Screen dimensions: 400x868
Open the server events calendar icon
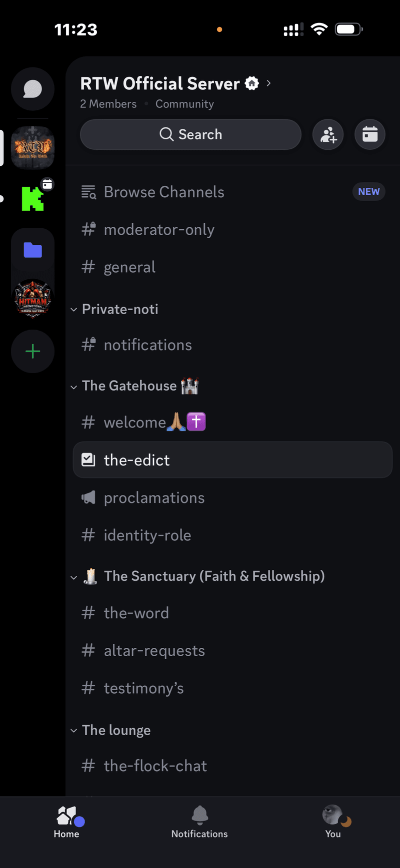click(x=370, y=134)
